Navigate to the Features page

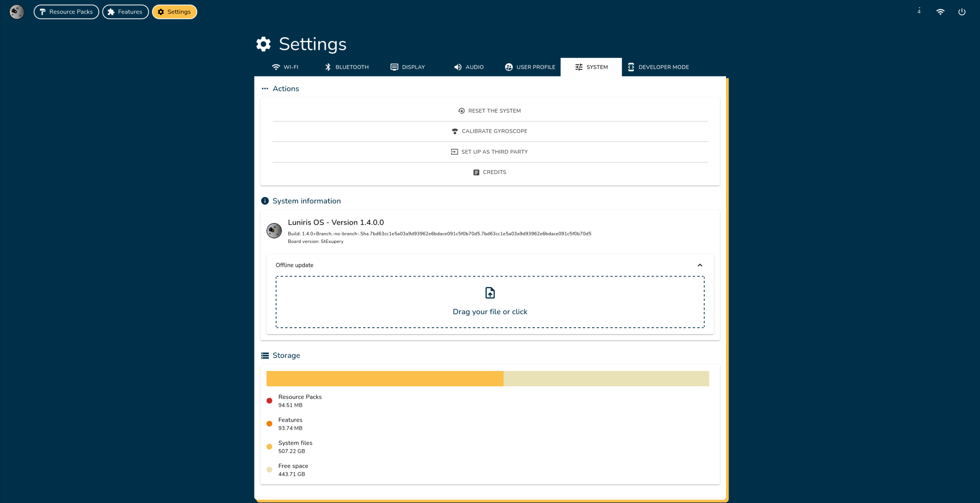point(125,12)
